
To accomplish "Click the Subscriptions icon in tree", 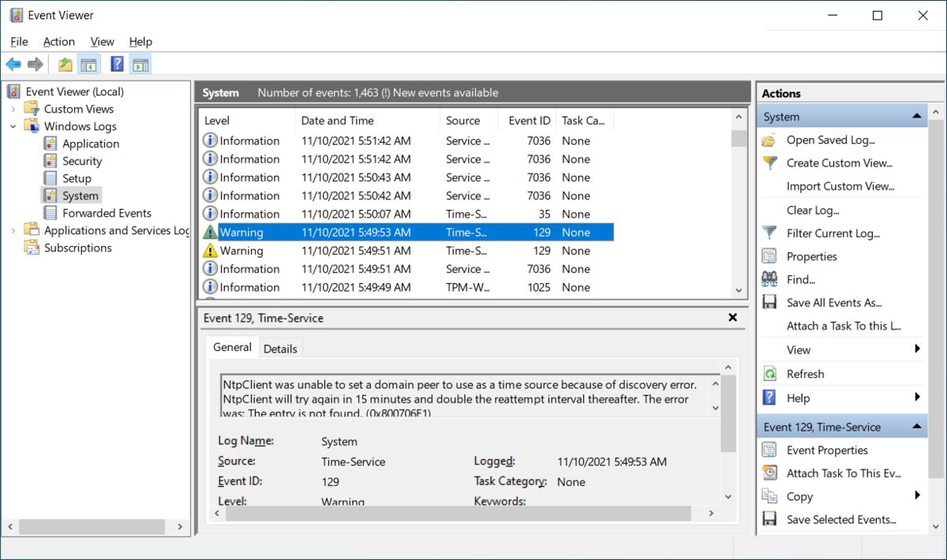I will click(x=32, y=248).
